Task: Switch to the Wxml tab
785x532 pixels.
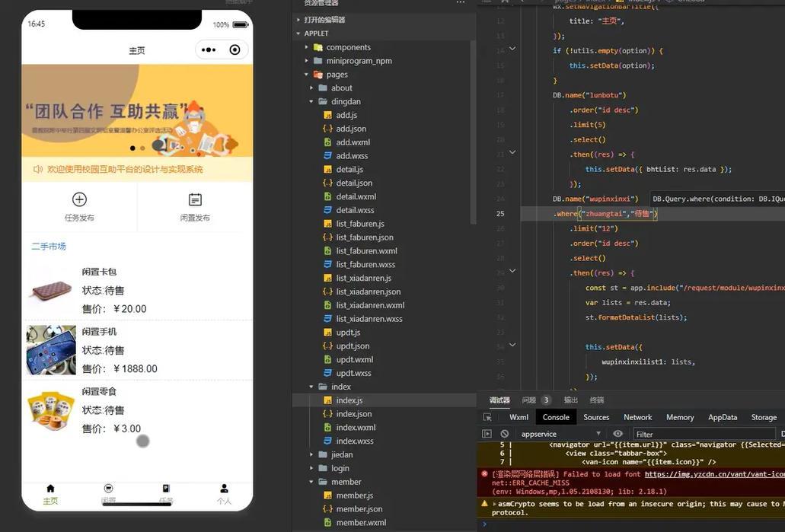Action: click(x=519, y=417)
